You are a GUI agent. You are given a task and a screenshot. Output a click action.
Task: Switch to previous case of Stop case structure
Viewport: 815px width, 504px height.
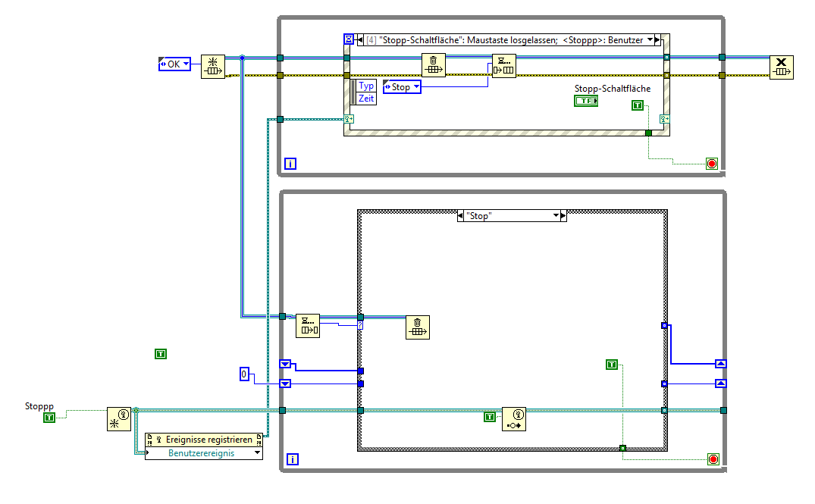coord(460,216)
